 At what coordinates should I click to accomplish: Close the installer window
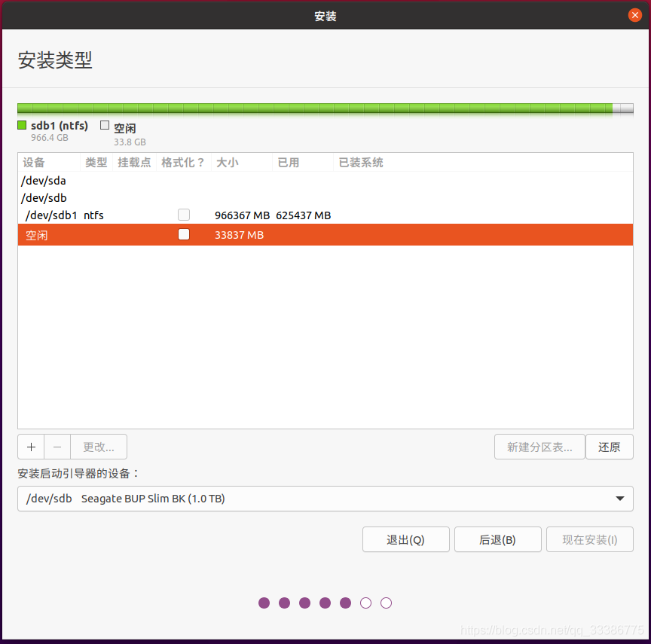pos(634,15)
